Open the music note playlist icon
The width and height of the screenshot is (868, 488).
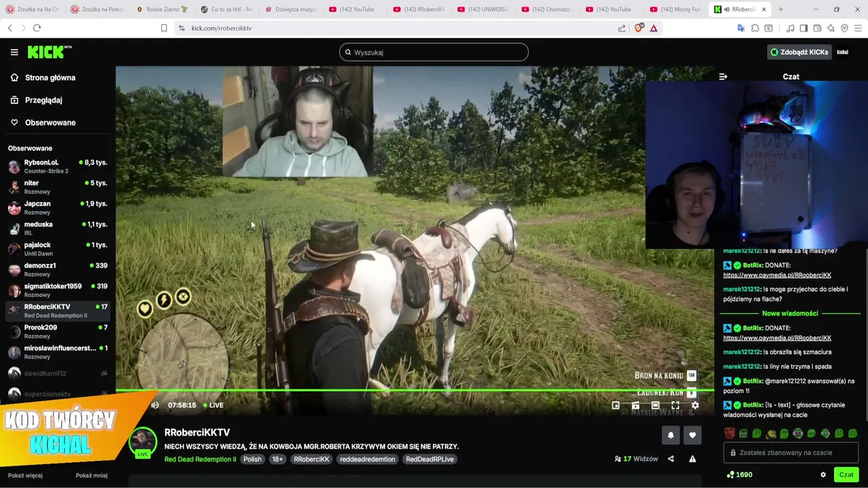tap(790, 28)
